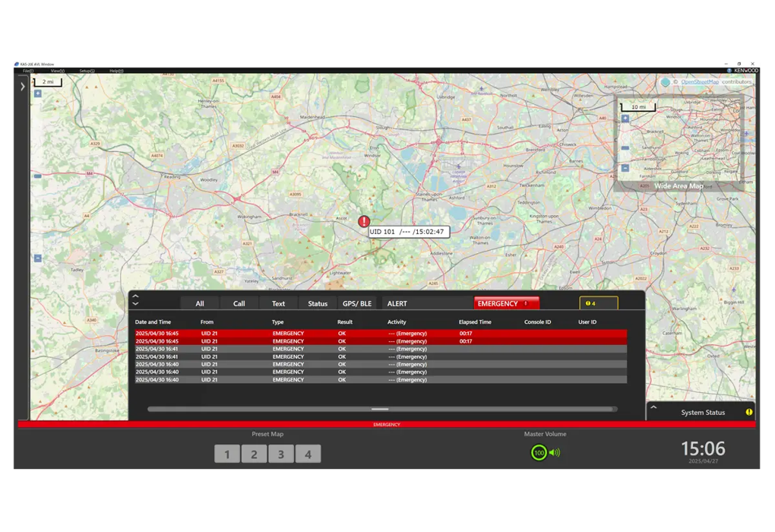The width and height of the screenshot is (775, 532).
Task: Zoom in on the main map
Action: coord(38,93)
